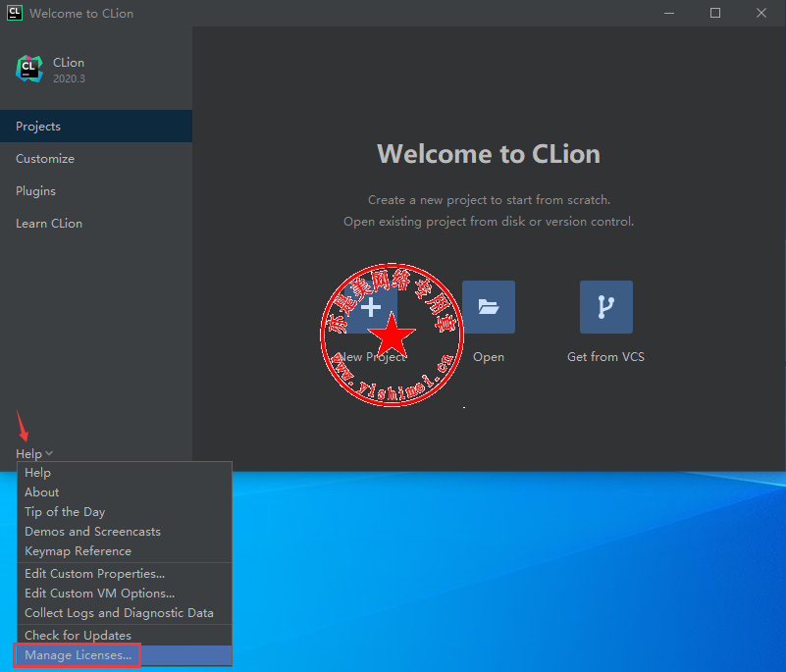This screenshot has height=672, width=786.
Task: Open Keymap Reference
Action: pyautogui.click(x=125, y=550)
